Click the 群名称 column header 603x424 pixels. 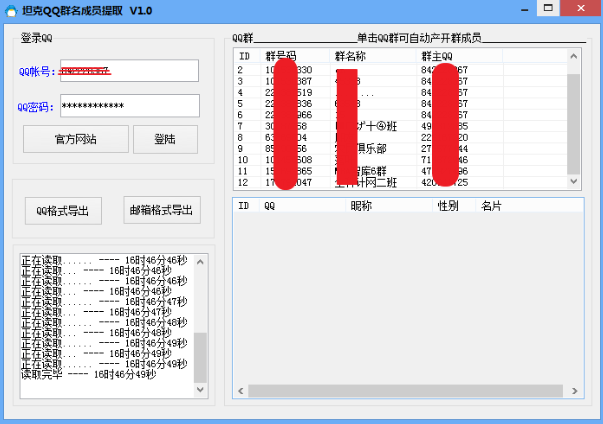pyautogui.click(x=373, y=56)
